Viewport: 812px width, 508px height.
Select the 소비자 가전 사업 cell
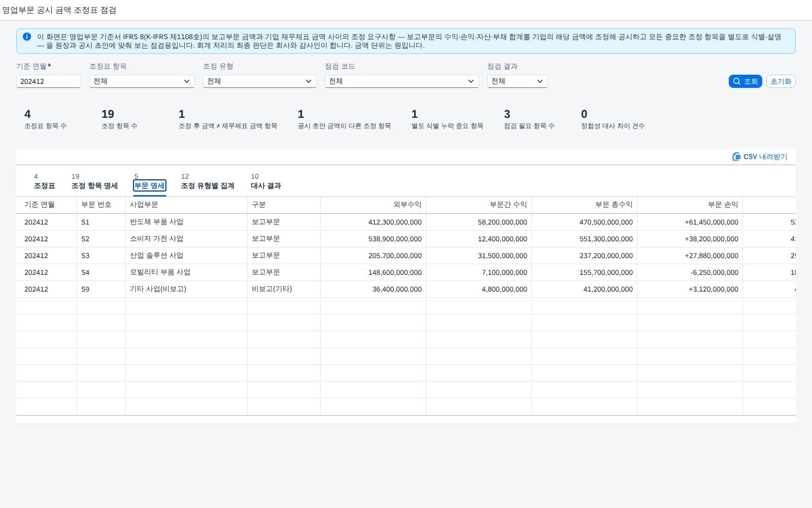tap(186, 239)
